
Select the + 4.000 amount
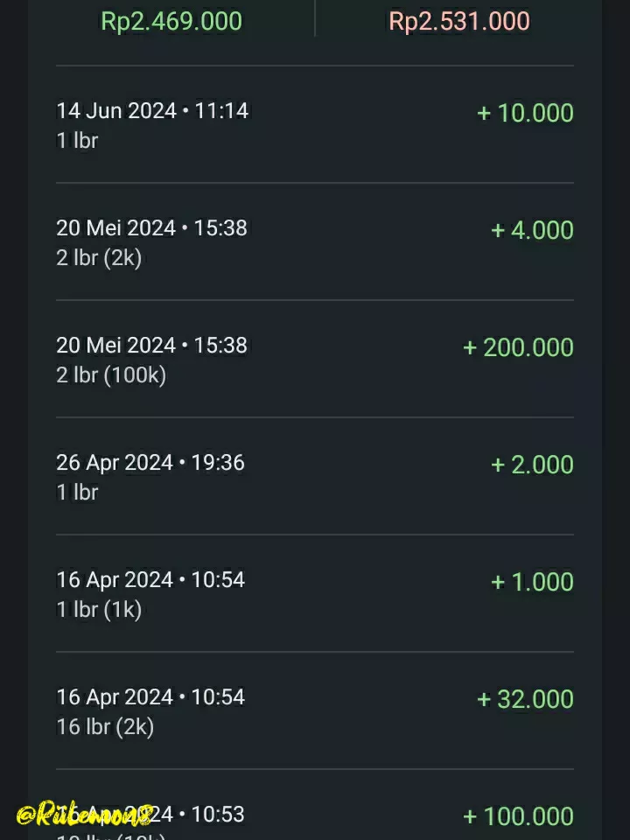click(x=532, y=230)
